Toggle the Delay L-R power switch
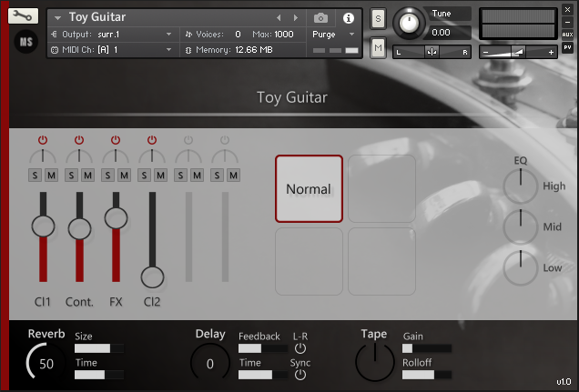The image size is (579, 392). point(300,348)
